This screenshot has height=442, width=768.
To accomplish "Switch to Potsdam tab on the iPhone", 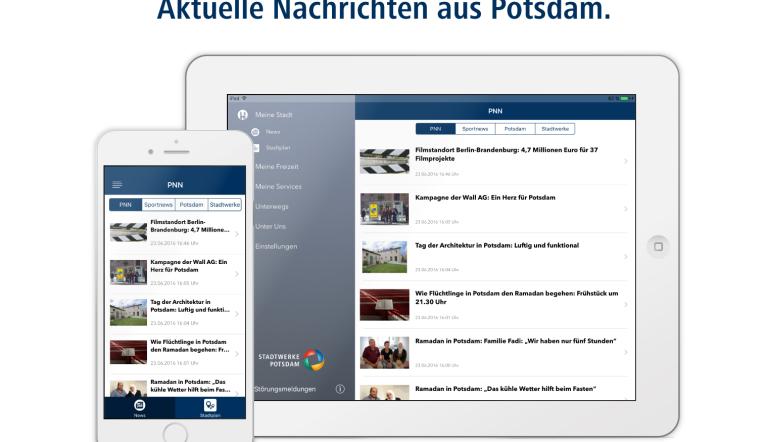I will click(x=191, y=205).
